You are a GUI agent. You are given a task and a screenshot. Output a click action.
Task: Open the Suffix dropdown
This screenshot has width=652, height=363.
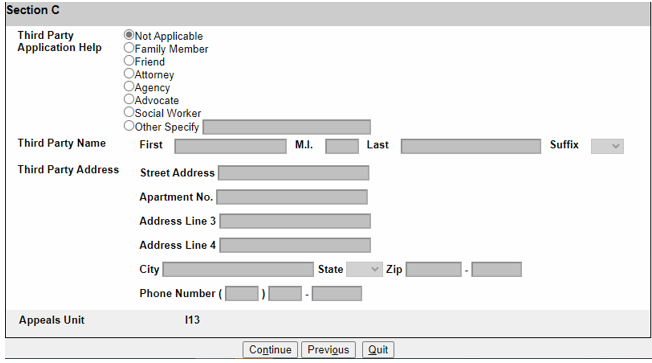607,146
